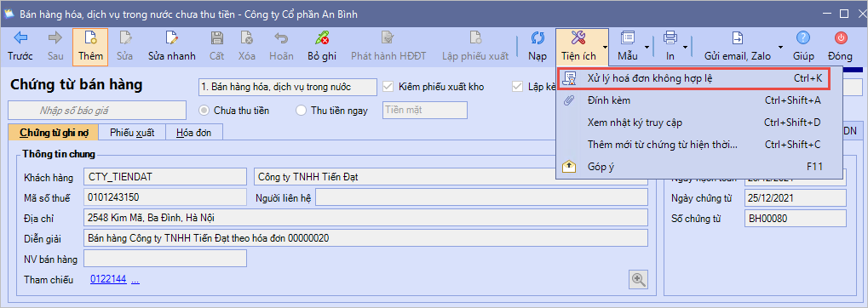Add a new voucher with Thêm
Screen dimensions: 868x308
[x=90, y=46]
